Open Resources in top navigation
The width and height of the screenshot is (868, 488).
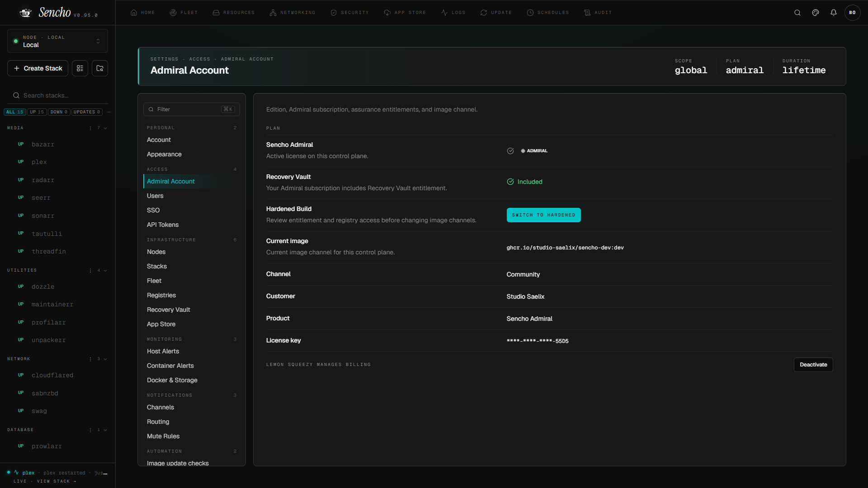pyautogui.click(x=234, y=13)
